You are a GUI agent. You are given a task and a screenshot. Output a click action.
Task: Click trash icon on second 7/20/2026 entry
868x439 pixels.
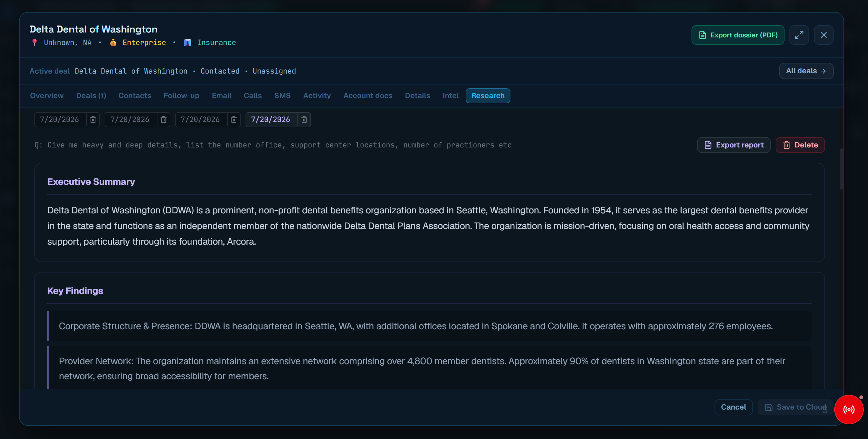(x=163, y=120)
